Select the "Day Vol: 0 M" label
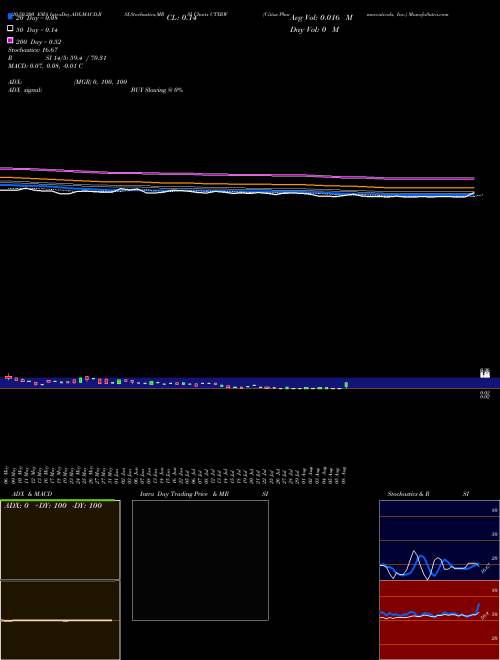 point(314,30)
